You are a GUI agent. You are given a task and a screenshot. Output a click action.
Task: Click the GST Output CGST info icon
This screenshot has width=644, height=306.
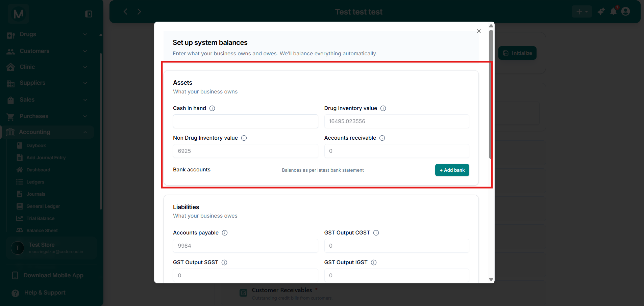click(376, 233)
